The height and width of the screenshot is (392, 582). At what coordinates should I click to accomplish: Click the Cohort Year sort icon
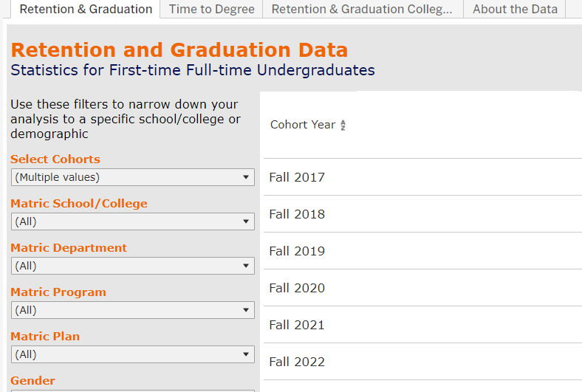[343, 125]
